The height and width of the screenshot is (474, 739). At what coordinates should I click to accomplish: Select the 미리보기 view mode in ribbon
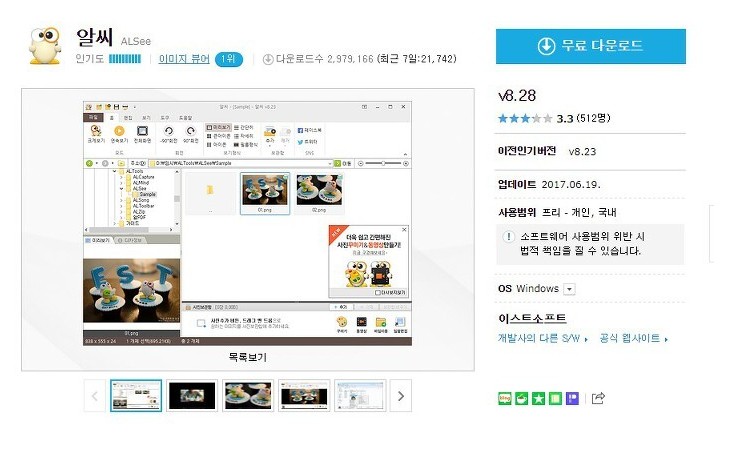click(219, 127)
